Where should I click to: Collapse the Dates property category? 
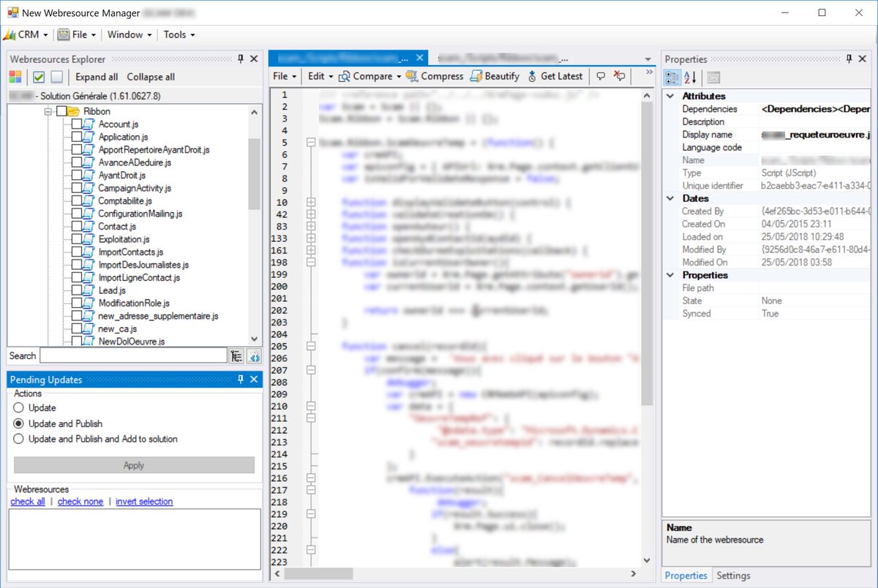[671, 198]
